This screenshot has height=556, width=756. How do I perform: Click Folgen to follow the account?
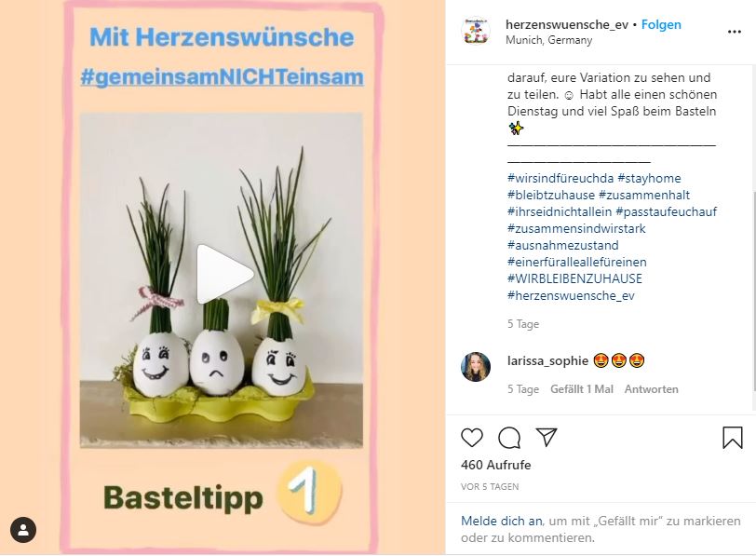click(661, 24)
